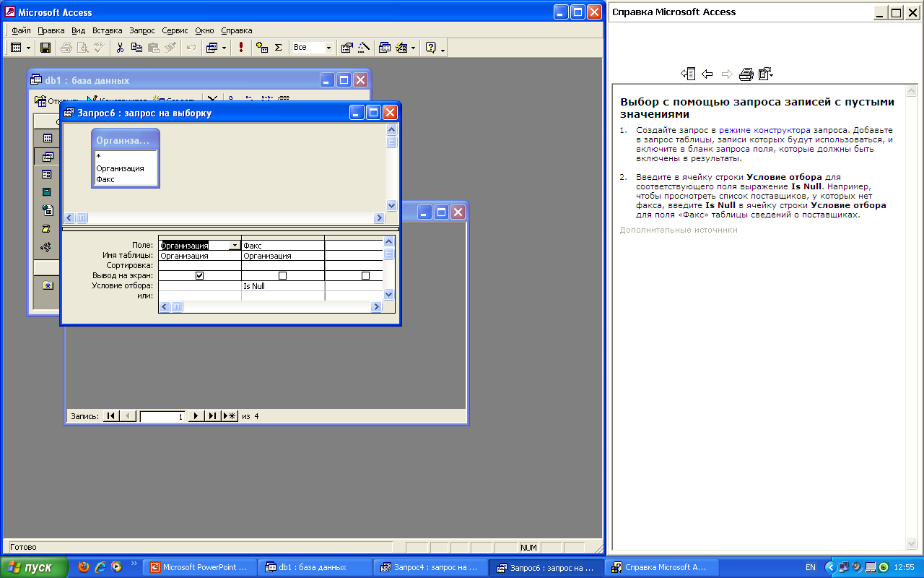
Task: Select Tables object icon in db1 window
Action: 47,138
